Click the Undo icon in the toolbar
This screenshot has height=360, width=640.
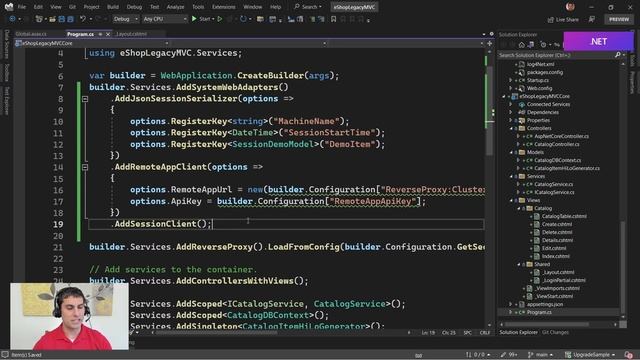pos(83,19)
